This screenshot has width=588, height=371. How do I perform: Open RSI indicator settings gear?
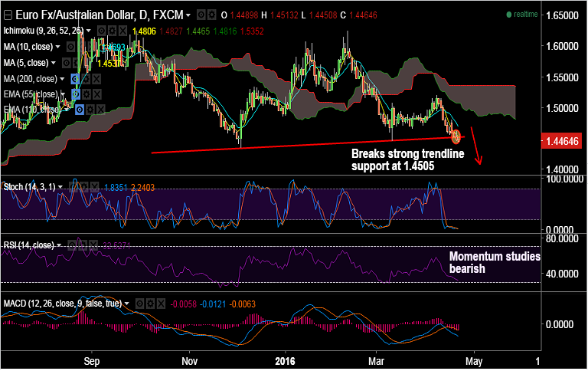(x=83, y=245)
